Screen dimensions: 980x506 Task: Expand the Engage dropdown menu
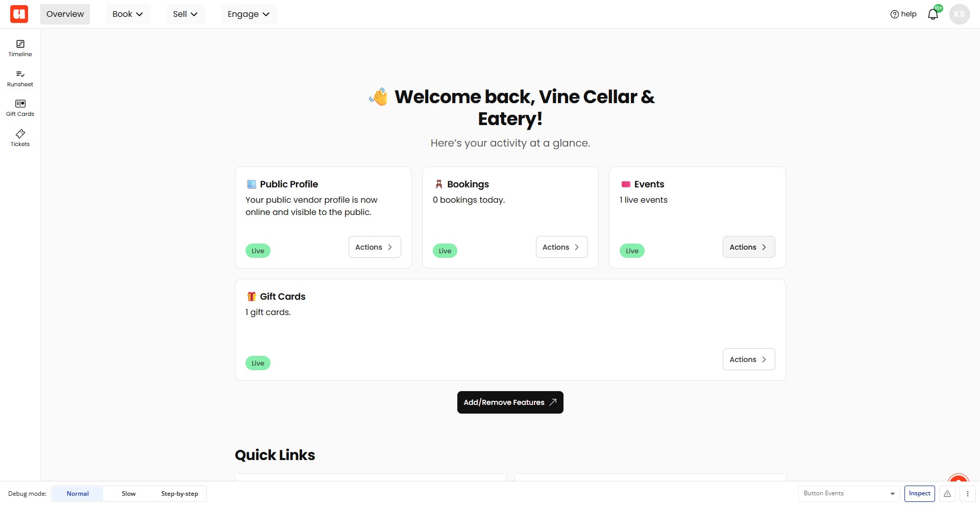[249, 14]
